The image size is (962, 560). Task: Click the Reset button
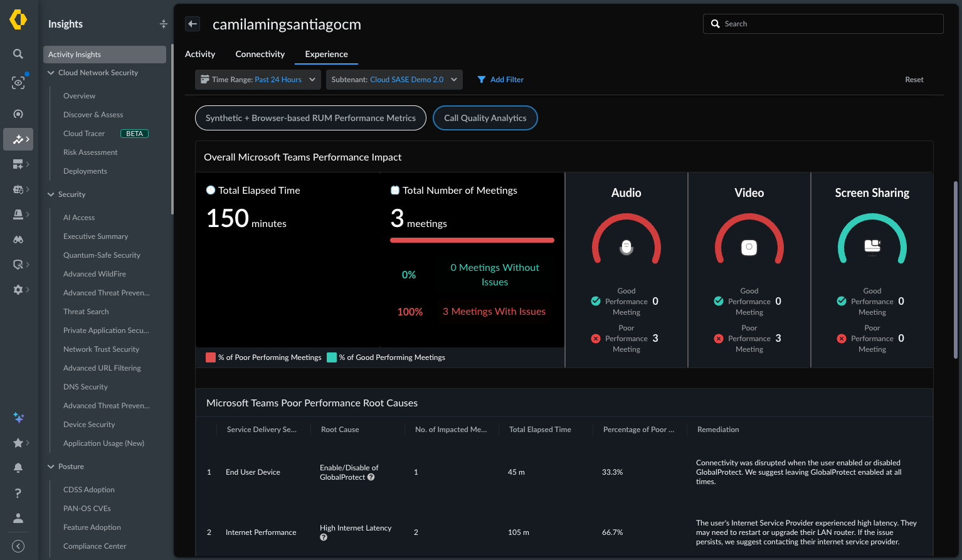[x=914, y=80]
